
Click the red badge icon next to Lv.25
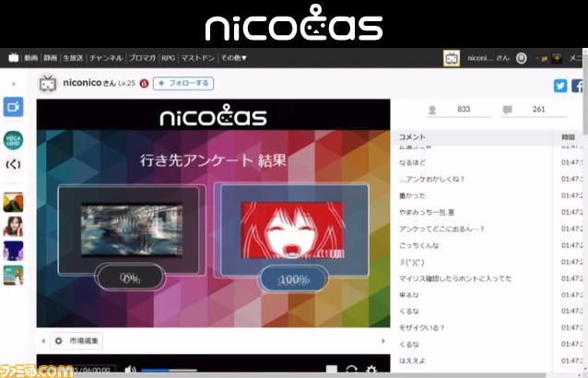(145, 84)
